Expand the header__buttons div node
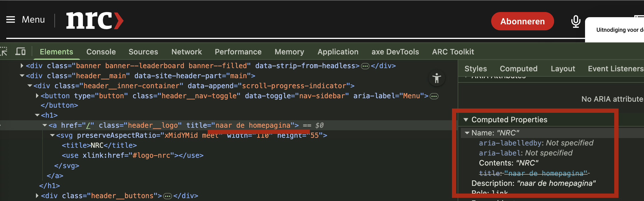The height and width of the screenshot is (201, 644). click(37, 196)
